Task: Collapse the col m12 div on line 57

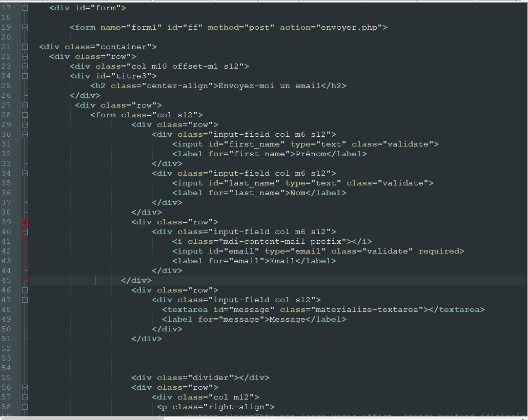Action: (25, 397)
